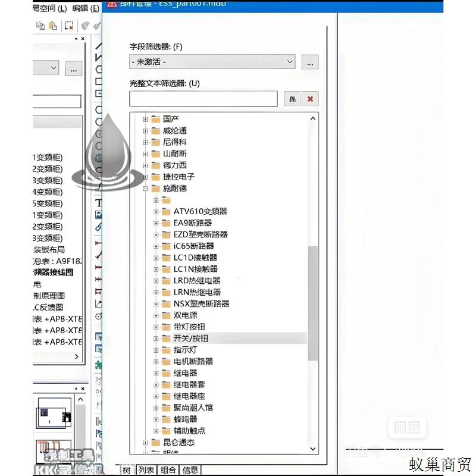Select the 双电源 folder row
476x476 pixels.
point(185,315)
